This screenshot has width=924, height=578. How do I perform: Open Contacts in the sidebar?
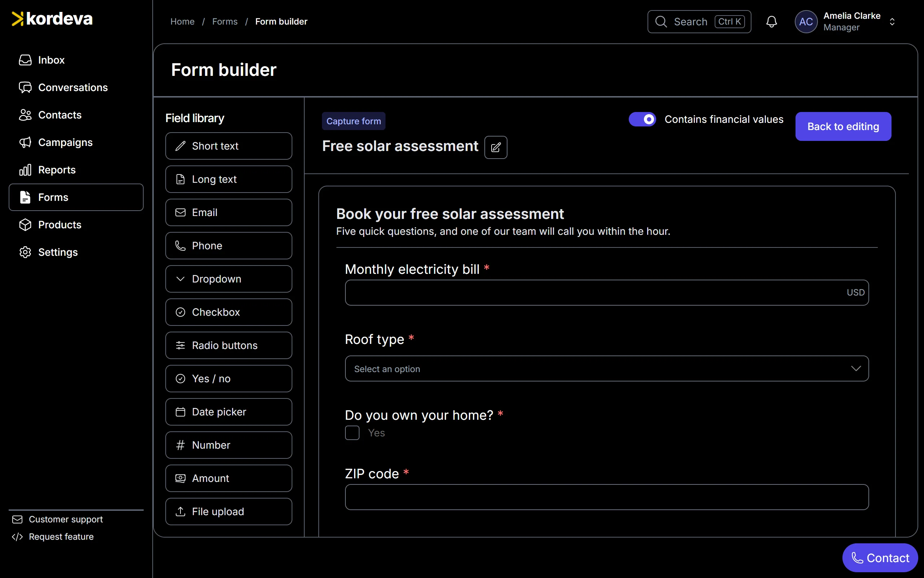pyautogui.click(x=76, y=115)
